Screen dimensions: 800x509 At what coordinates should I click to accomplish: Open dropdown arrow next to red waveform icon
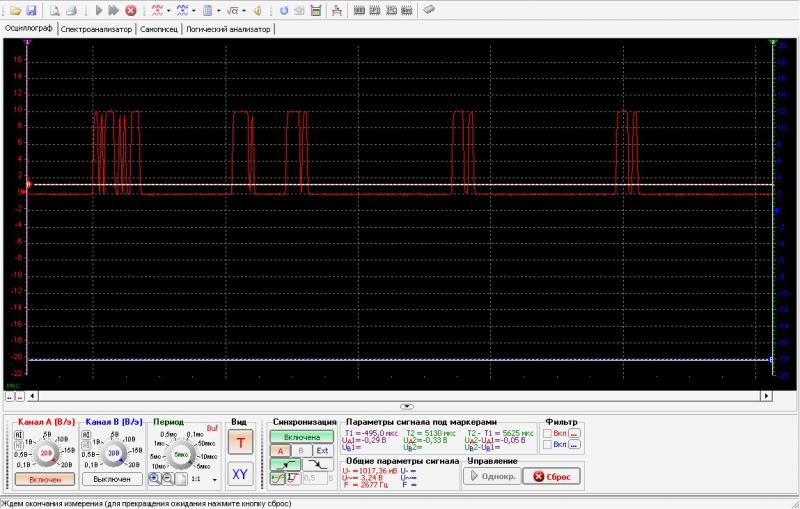point(168,10)
